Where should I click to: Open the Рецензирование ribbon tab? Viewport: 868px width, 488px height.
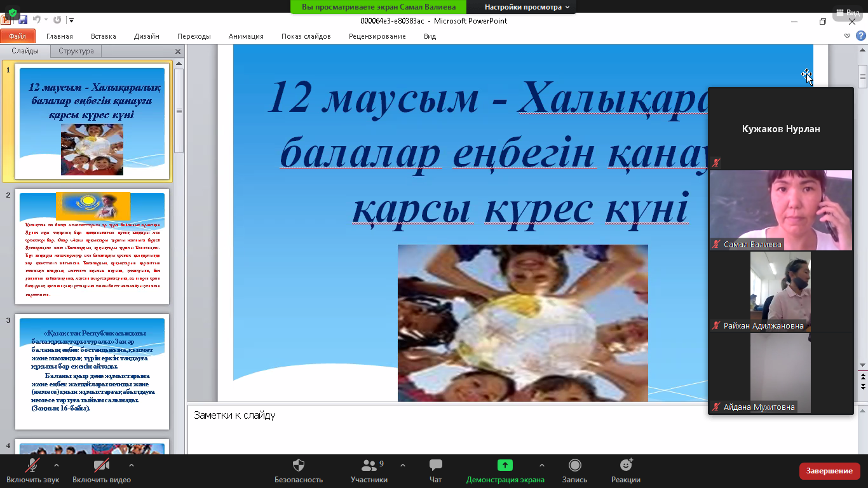pyautogui.click(x=377, y=36)
